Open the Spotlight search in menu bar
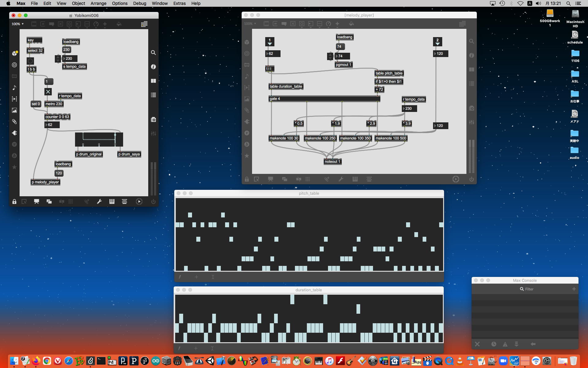588x368 pixels. click(x=568, y=3)
